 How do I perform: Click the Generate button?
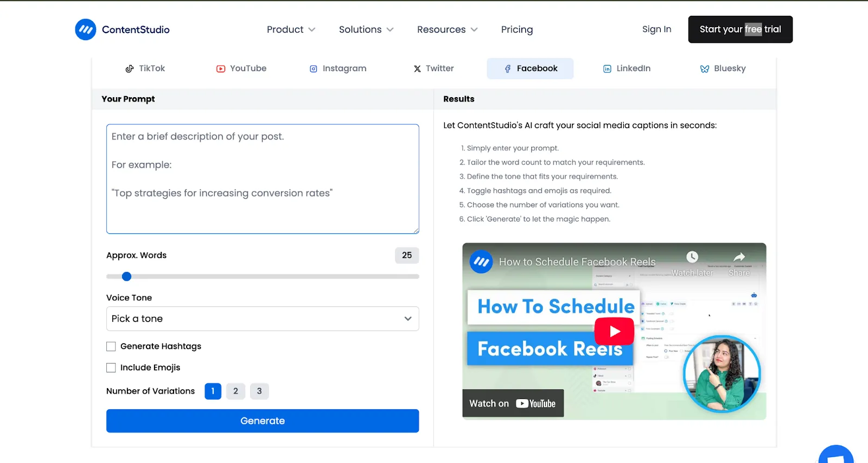[263, 421]
